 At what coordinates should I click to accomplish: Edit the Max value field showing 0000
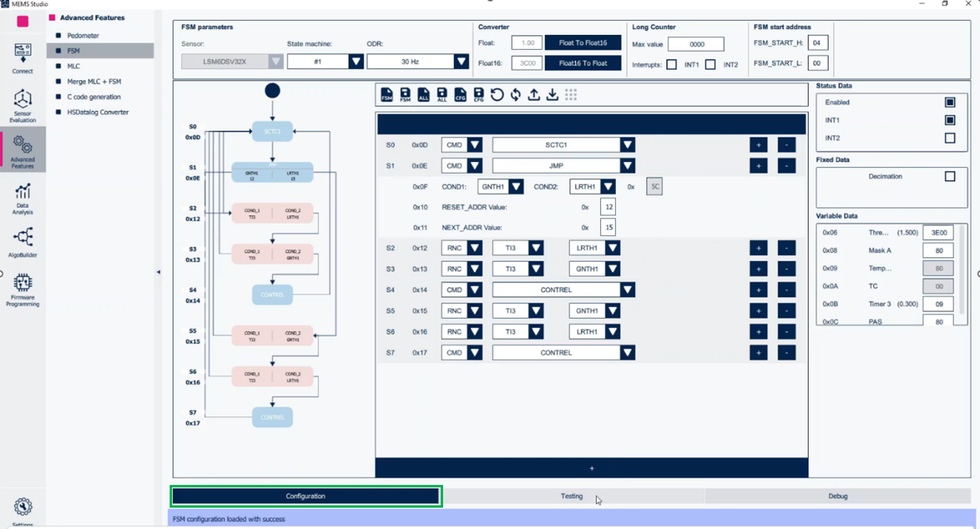696,44
